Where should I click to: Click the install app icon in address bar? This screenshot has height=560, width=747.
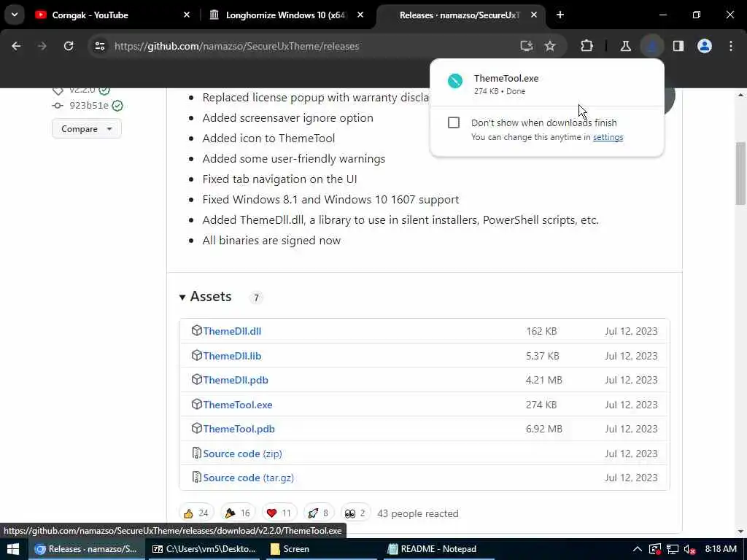coord(527,46)
